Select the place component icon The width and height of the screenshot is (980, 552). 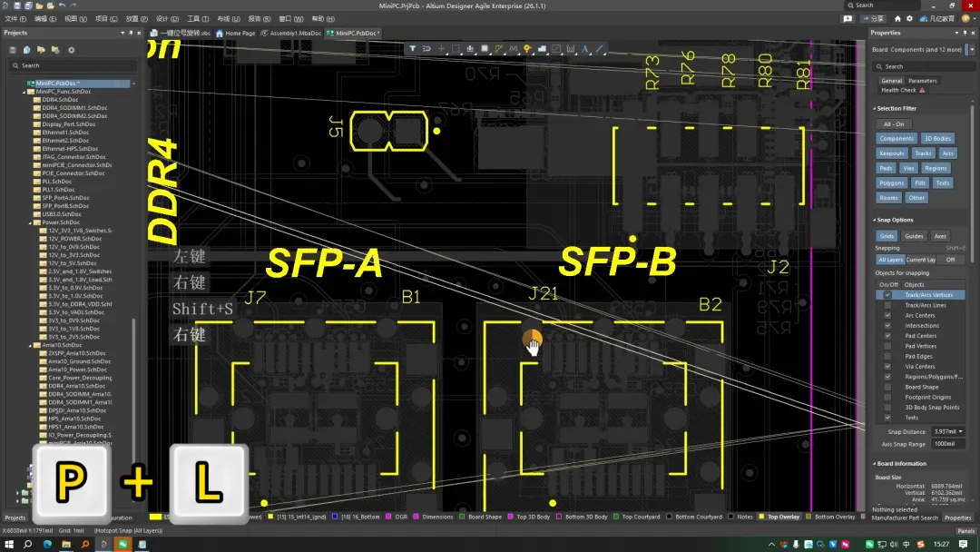click(485, 49)
